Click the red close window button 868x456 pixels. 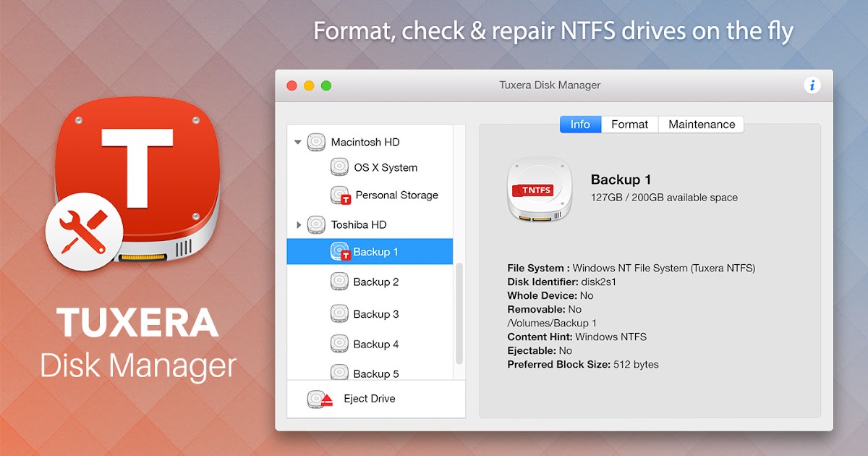pos(292,85)
